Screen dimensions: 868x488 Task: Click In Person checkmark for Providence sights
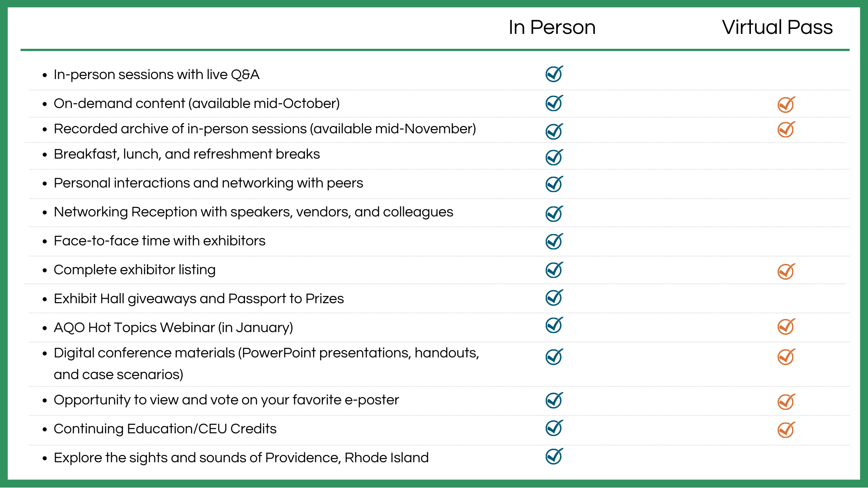(x=554, y=456)
